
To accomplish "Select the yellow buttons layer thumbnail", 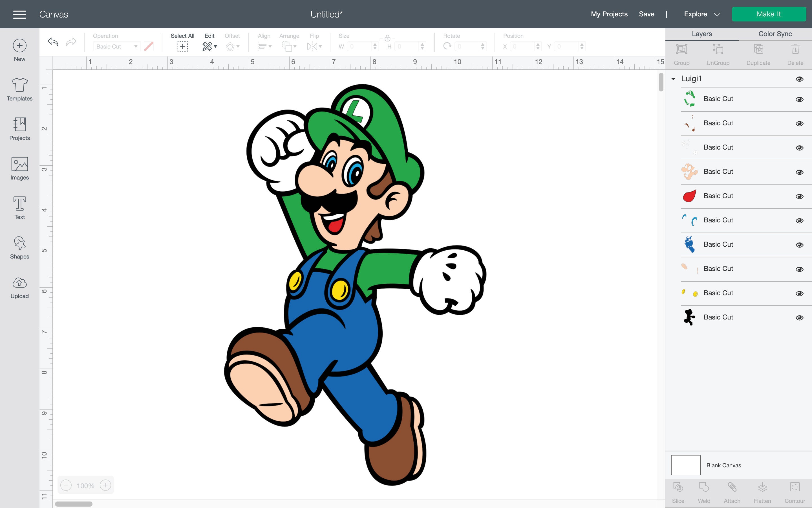I will [689, 293].
